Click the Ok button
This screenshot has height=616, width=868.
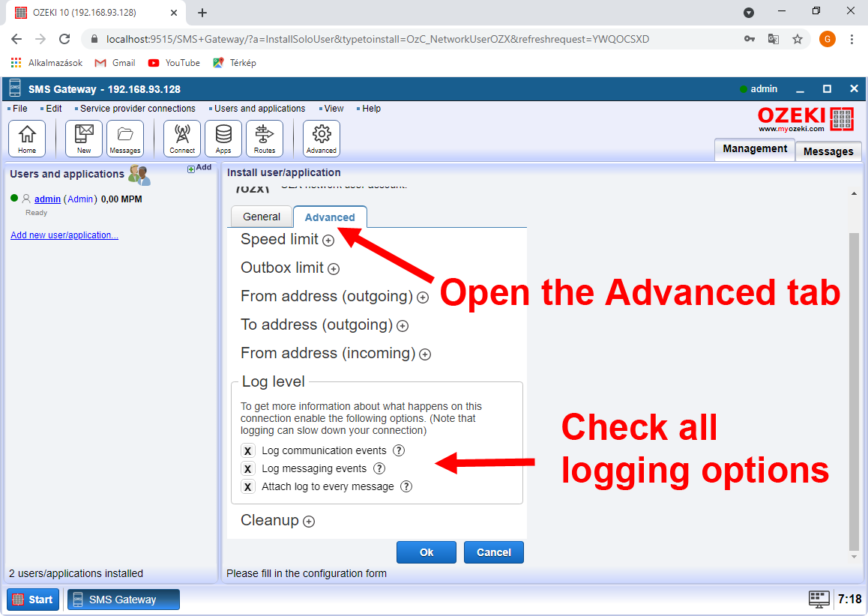pyautogui.click(x=427, y=552)
